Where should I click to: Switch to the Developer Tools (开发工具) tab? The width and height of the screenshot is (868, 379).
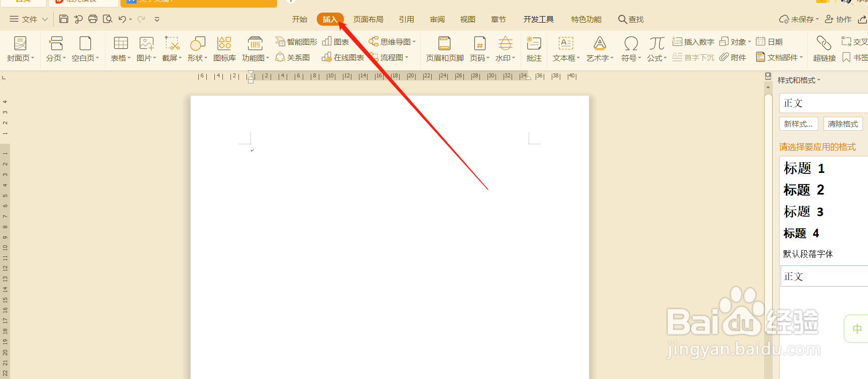click(539, 19)
